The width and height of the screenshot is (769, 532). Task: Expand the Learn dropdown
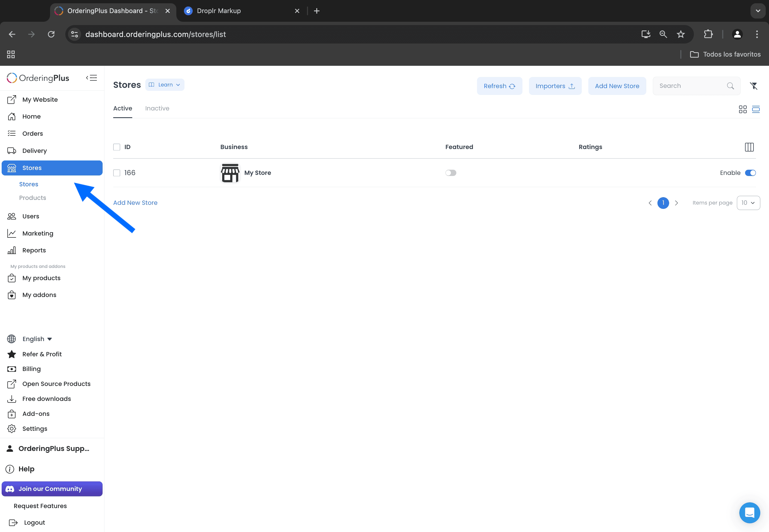pyautogui.click(x=165, y=85)
